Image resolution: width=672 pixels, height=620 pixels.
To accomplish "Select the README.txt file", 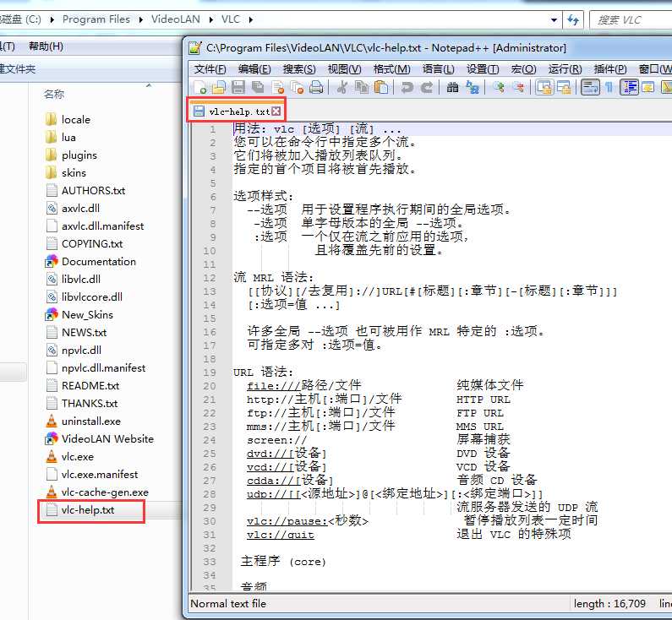I will point(82,386).
